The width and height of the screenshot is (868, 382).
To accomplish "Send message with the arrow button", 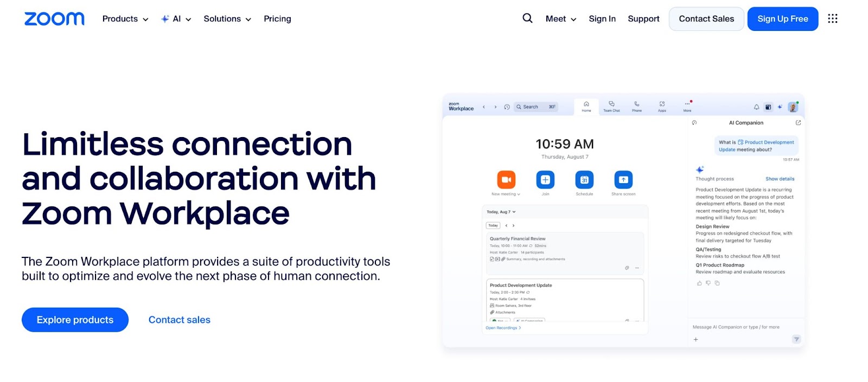I will click(x=796, y=339).
